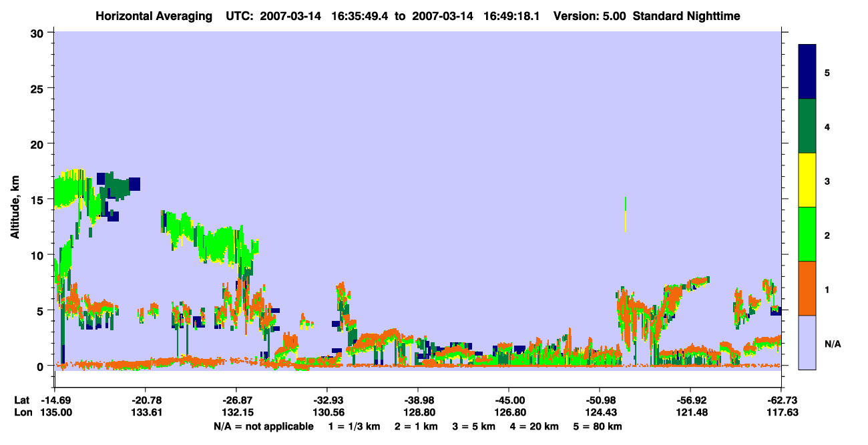
Task: Click the 'Lat' row label
Action: (23, 400)
